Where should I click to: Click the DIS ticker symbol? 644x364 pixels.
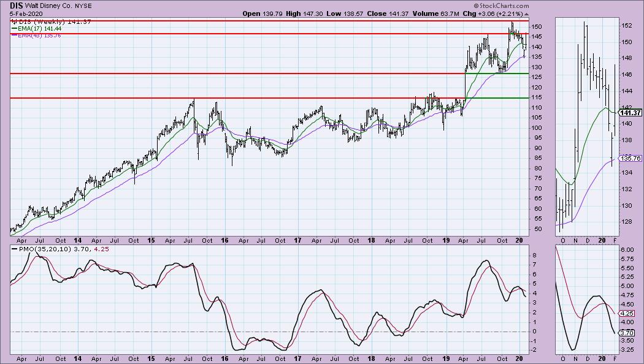17,6
